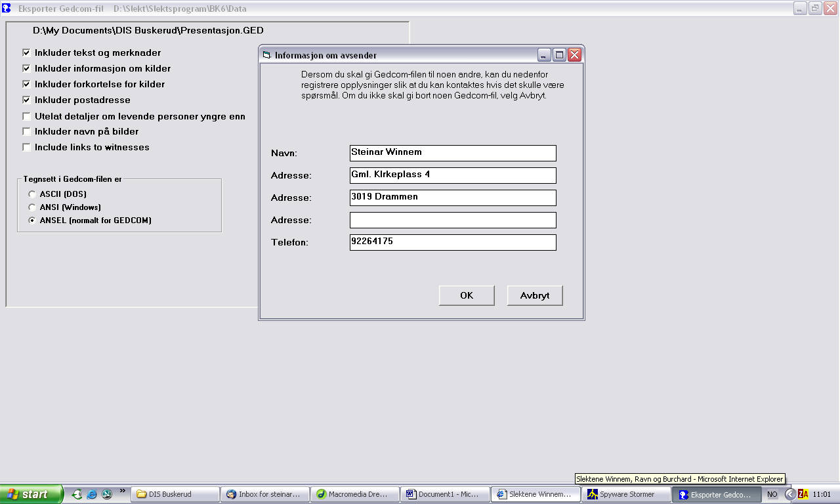The width and height of the screenshot is (840, 504).
Task: Switch to Slektene Winnem browser taskbar item
Action: (x=535, y=494)
